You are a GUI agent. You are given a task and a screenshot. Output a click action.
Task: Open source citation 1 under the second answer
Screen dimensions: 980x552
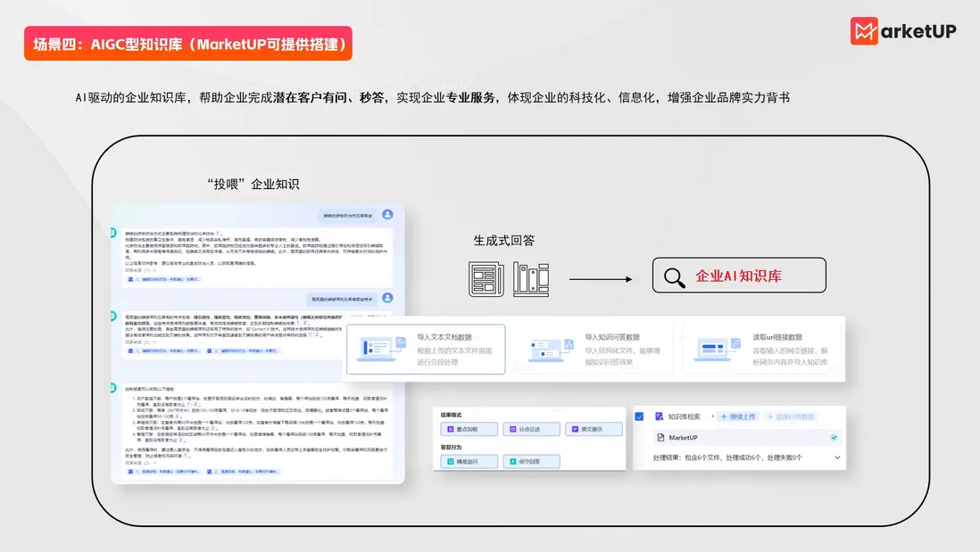(x=163, y=351)
